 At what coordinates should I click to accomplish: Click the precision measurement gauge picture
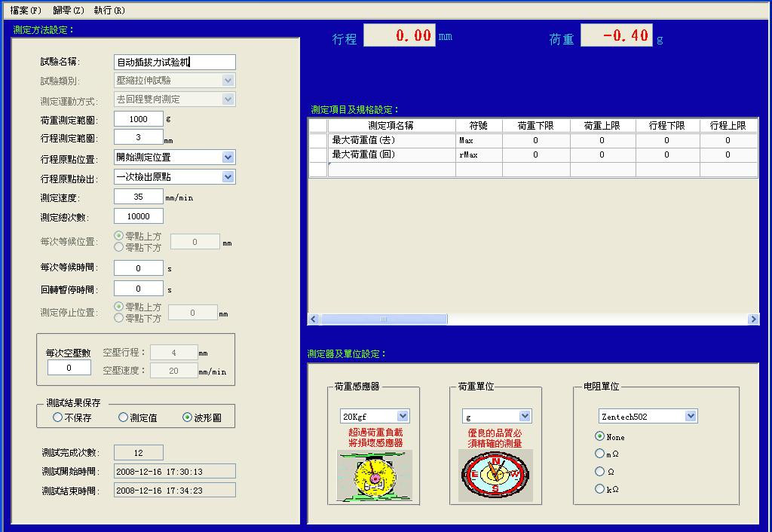coord(498,477)
